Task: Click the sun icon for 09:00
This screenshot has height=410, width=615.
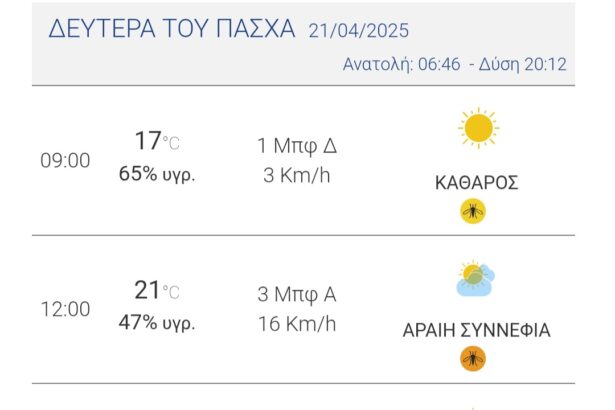Action: 477,129
